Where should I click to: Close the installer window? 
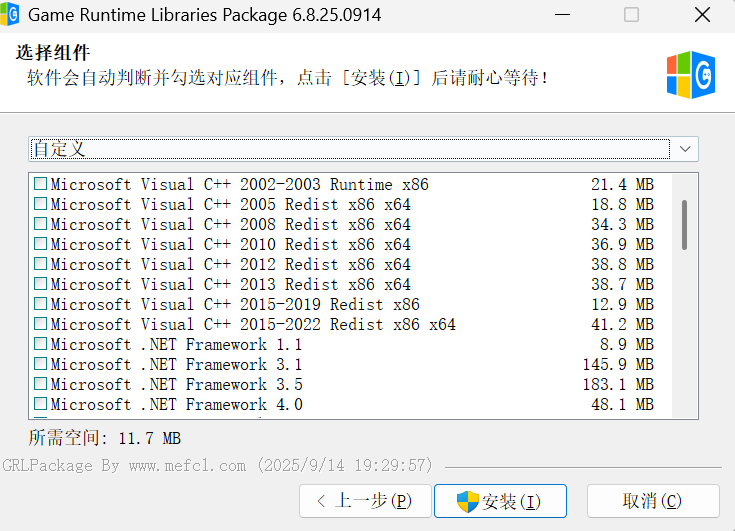pyautogui.click(x=702, y=15)
